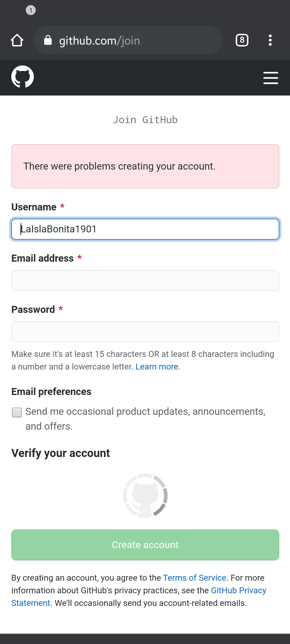
Task: Tap the Join GitHub page heading
Action: click(145, 120)
